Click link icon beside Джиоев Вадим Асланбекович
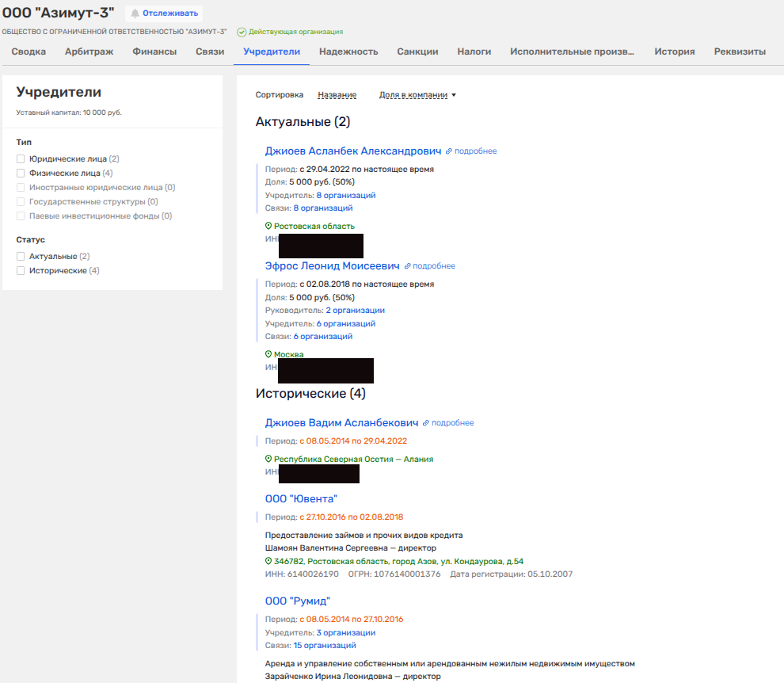Viewport: 784px width, 683px height. coord(426,423)
